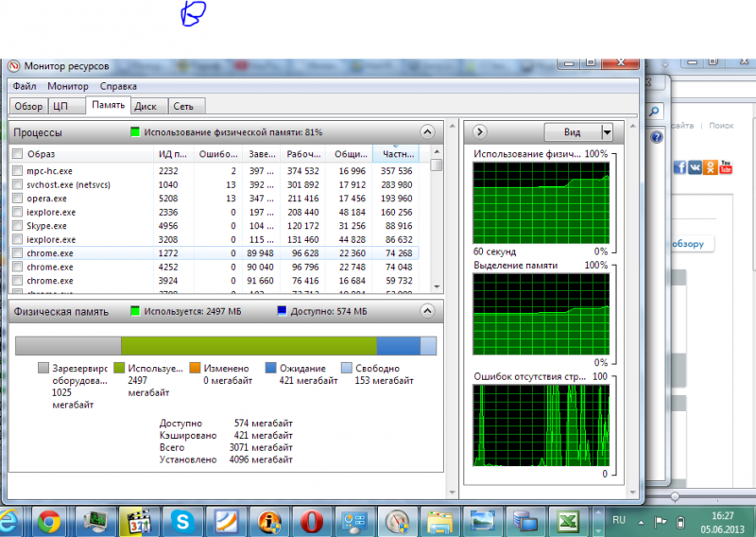Click the VK icon in background browser
Viewport: 756px width, 537px height.
[x=695, y=167]
